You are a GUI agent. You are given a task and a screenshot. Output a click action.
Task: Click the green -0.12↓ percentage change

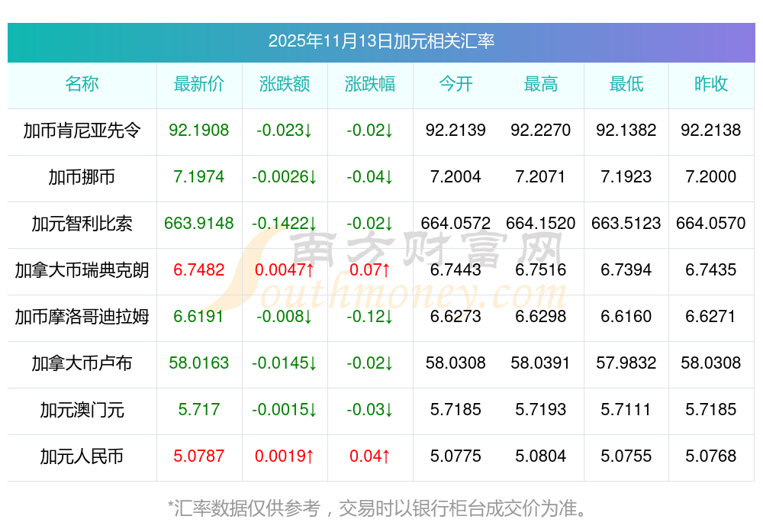tap(369, 317)
